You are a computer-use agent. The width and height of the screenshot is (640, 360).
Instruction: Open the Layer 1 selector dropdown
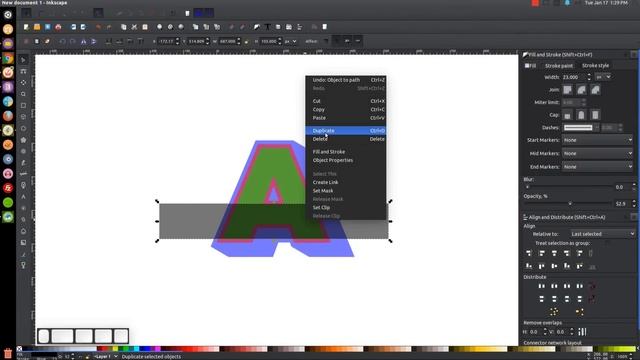click(105, 356)
